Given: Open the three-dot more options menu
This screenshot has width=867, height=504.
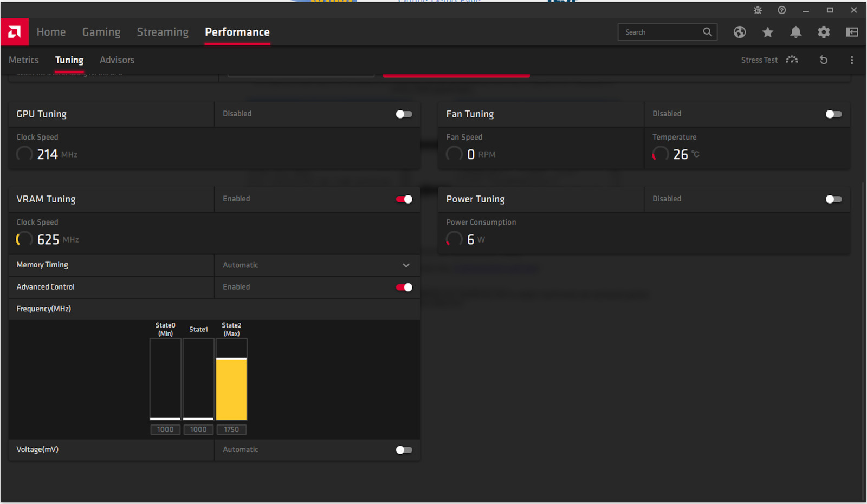Looking at the screenshot, I should [x=851, y=60].
